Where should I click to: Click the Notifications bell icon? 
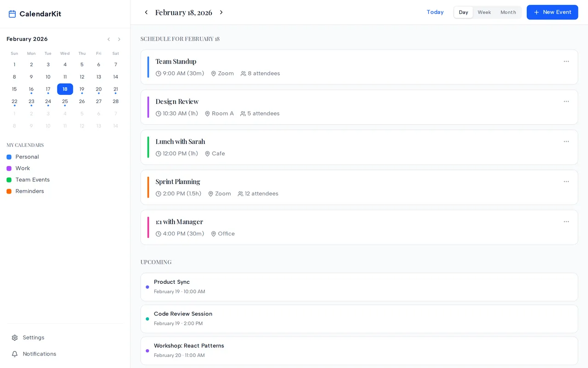pyautogui.click(x=15, y=354)
